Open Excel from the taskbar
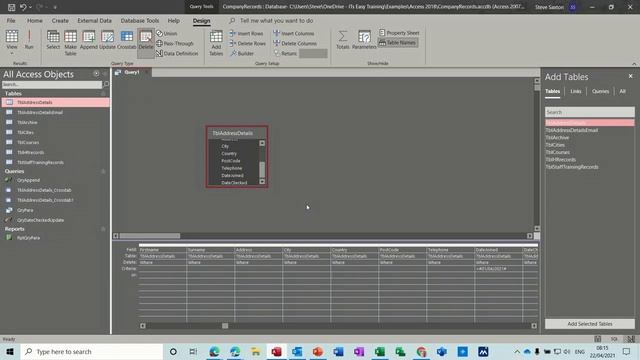The image size is (640, 360). click(380, 352)
